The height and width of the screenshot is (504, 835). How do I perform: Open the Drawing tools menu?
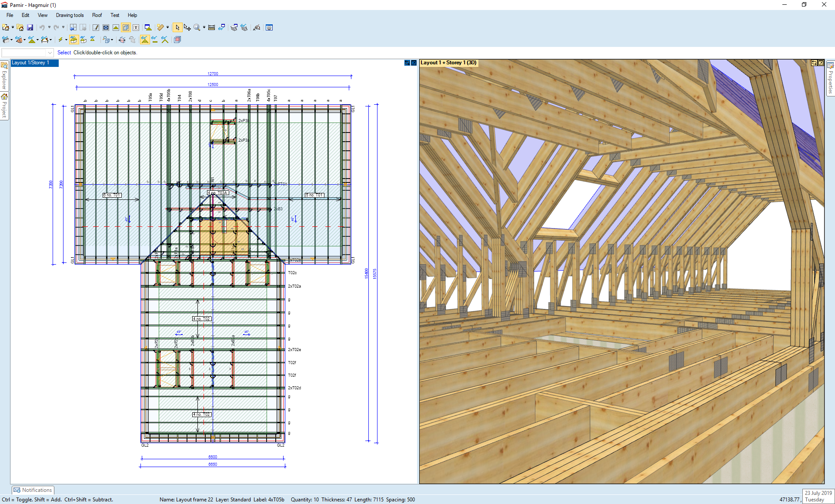[70, 15]
